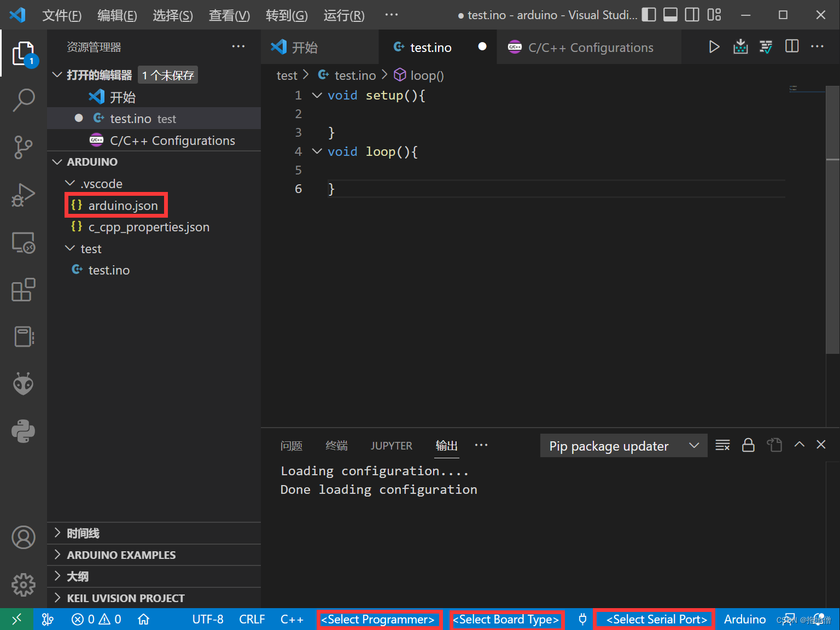
Task: Open the output log in editor
Action: pyautogui.click(x=774, y=445)
